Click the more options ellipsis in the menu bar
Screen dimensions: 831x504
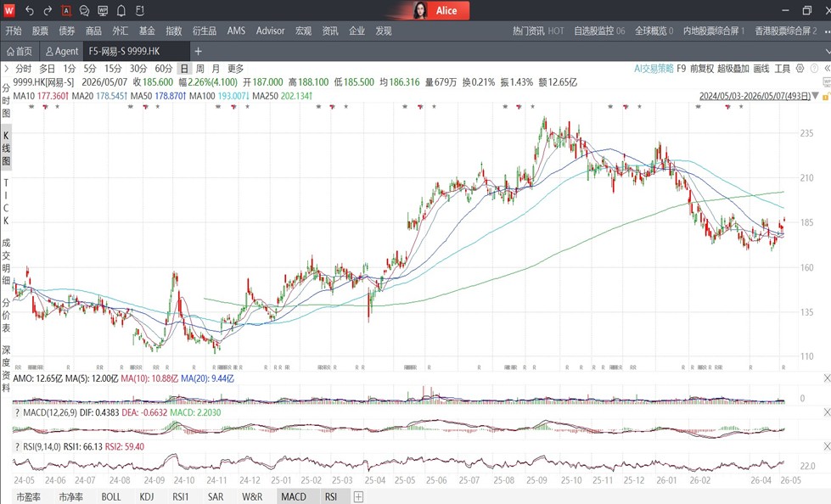826,31
